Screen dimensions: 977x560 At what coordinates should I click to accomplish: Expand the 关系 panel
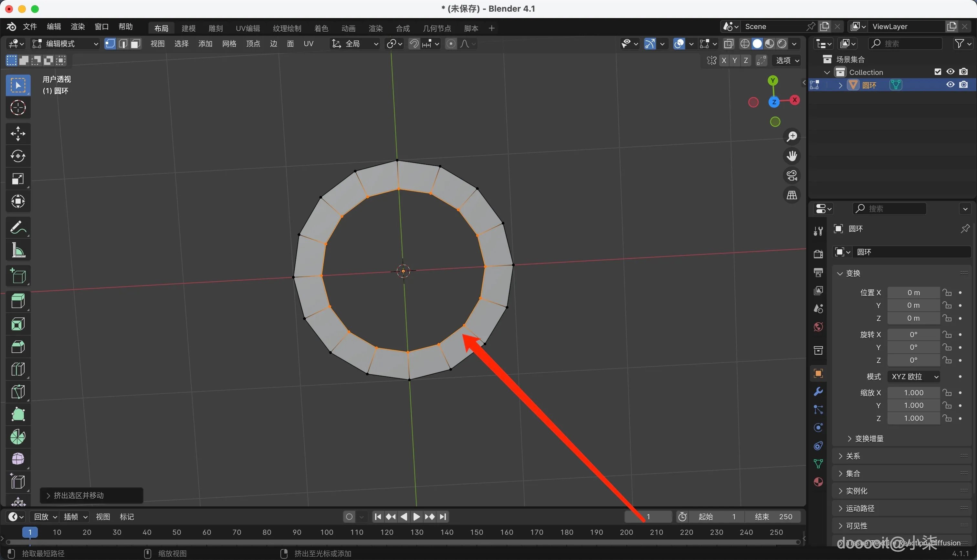click(853, 456)
